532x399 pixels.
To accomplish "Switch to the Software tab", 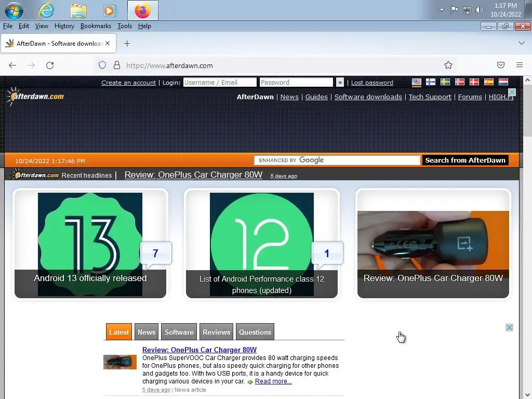I will 179,332.
